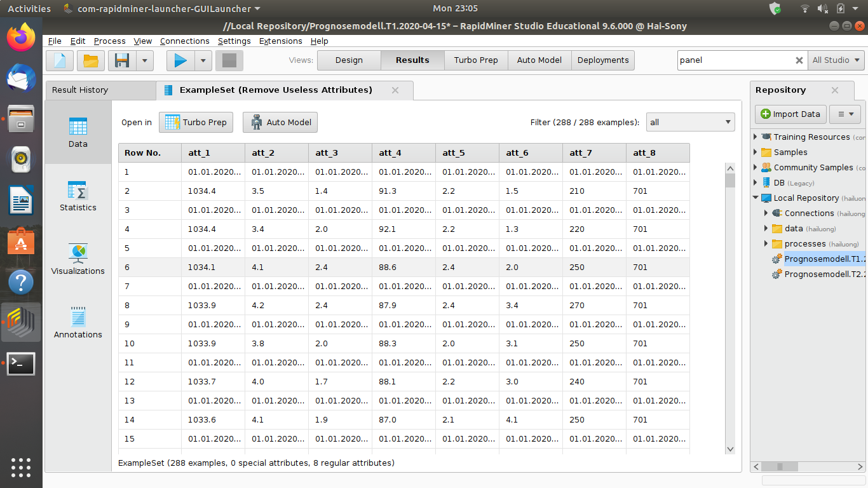The height and width of the screenshot is (488, 868).
Task: Run the process with the play button
Action: click(180, 60)
